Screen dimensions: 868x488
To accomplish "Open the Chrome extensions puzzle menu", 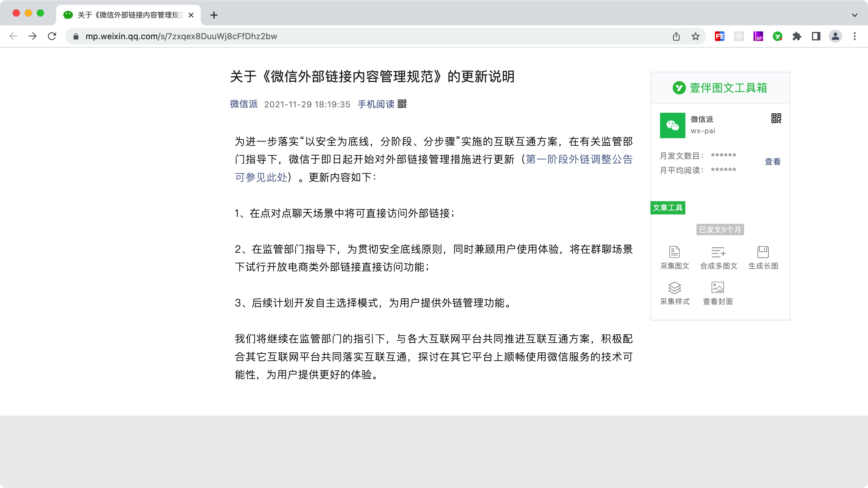I will (x=797, y=36).
